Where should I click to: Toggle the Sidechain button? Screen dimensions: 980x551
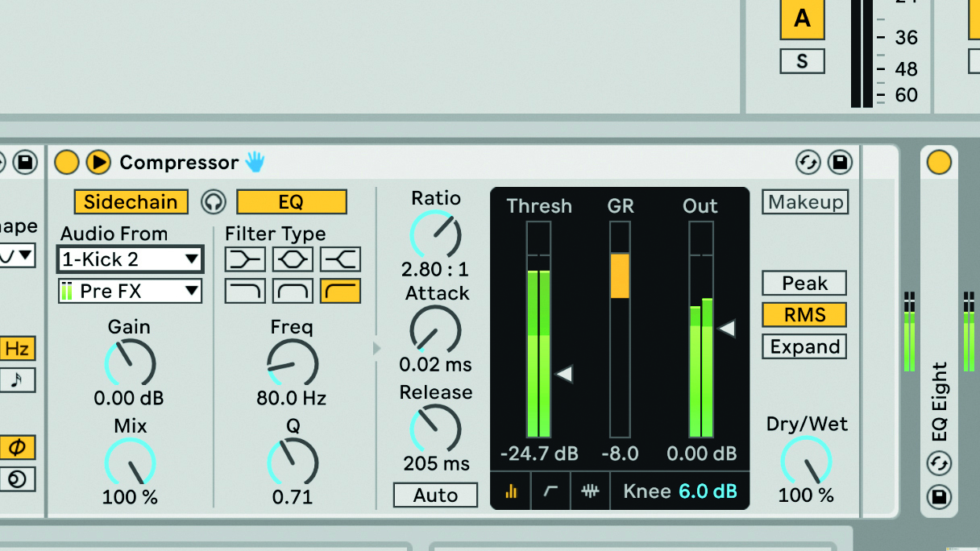click(131, 202)
